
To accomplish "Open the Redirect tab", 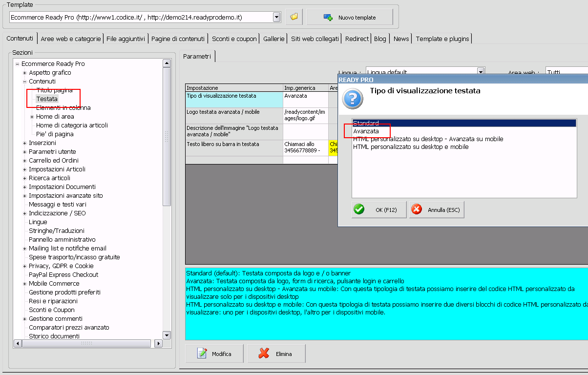I will click(357, 39).
